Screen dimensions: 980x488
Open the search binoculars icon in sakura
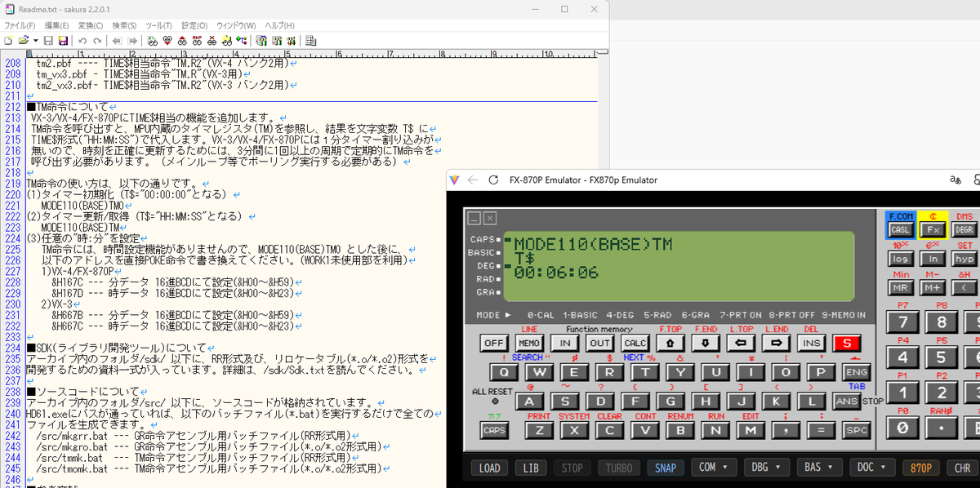152,40
